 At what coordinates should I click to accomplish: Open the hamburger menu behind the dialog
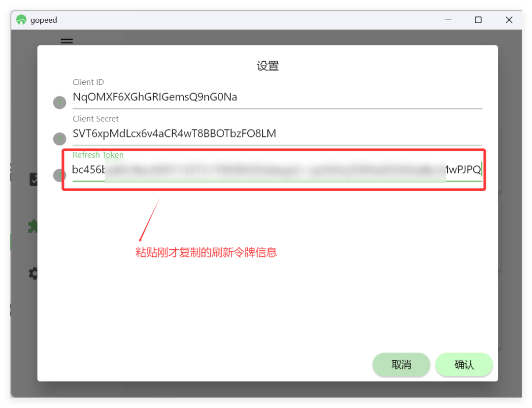coord(67,41)
